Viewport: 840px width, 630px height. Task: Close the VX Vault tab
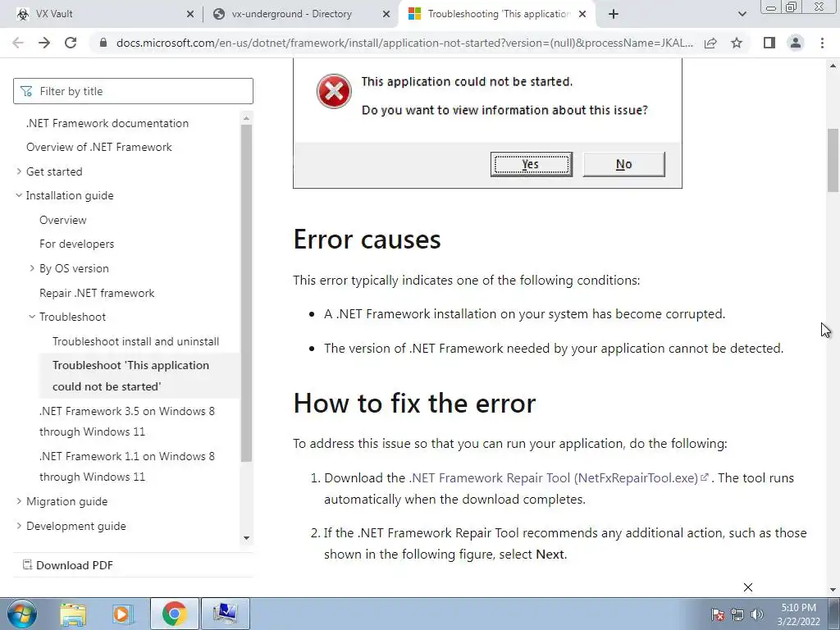[189, 15]
